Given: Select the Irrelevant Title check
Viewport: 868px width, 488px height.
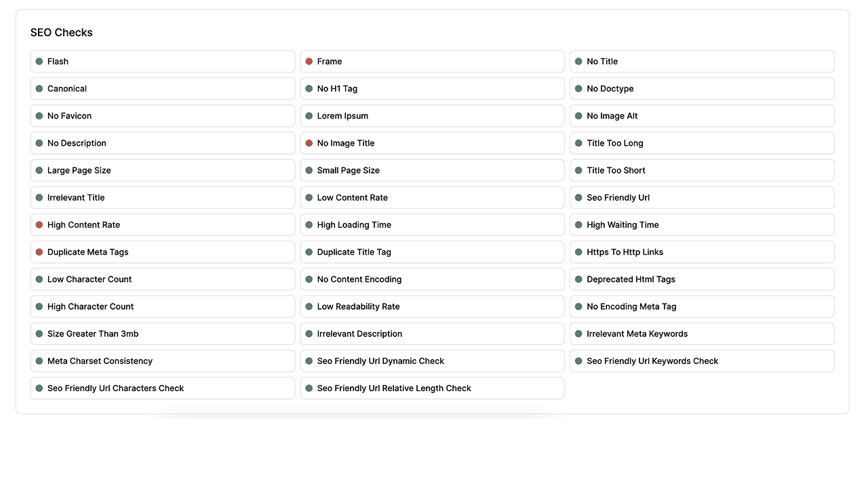Looking at the screenshot, I should (x=163, y=197).
